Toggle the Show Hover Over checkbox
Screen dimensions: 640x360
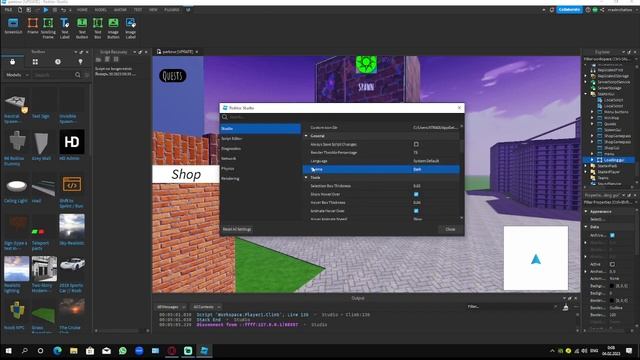pos(416,194)
